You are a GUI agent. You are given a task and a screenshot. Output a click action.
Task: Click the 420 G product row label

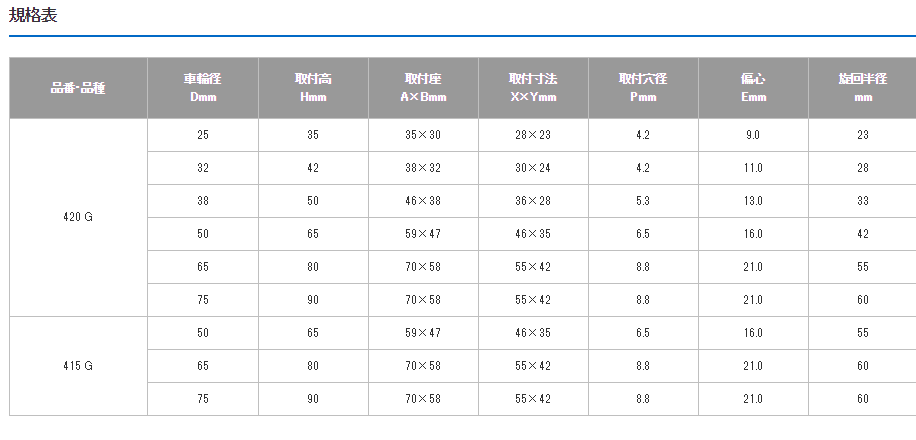pos(78,217)
